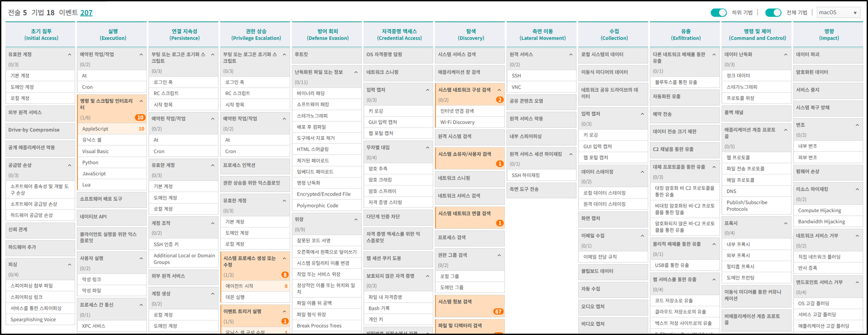Click the 67 badge on 시스템 정보 검색

pyautogui.click(x=498, y=312)
